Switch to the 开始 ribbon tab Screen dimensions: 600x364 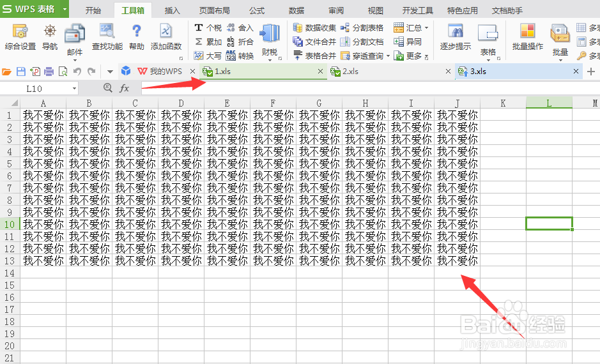[x=93, y=10]
